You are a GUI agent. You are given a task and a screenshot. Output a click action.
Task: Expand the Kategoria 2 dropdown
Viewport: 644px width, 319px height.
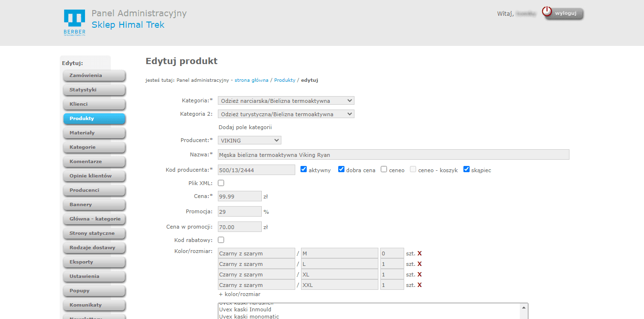click(286, 114)
